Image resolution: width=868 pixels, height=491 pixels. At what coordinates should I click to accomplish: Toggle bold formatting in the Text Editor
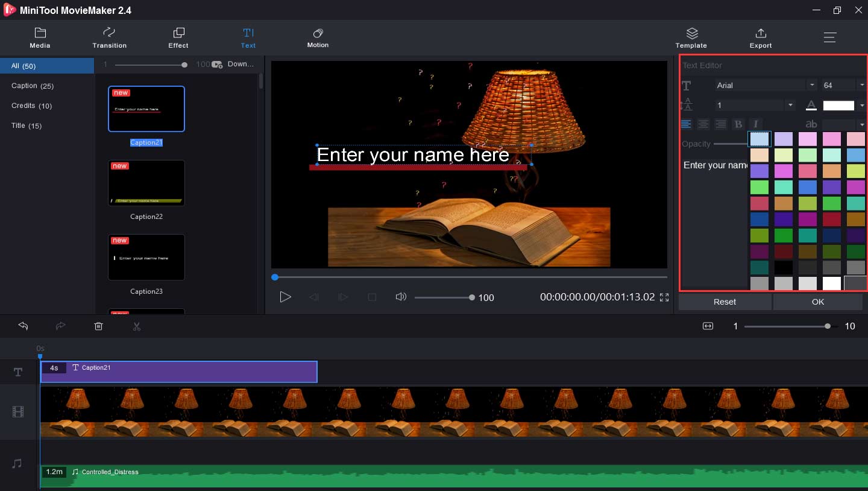pyautogui.click(x=738, y=124)
